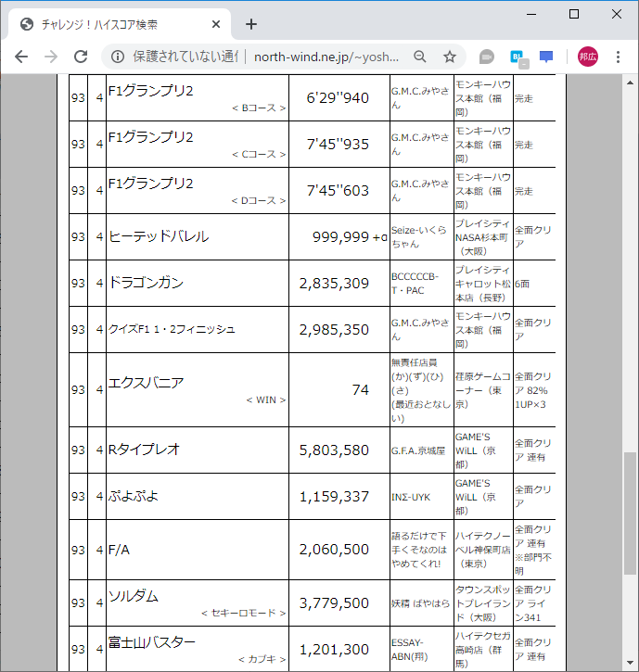Select player name Seize-いくらちゃん
639x672 pixels.
[419, 236]
